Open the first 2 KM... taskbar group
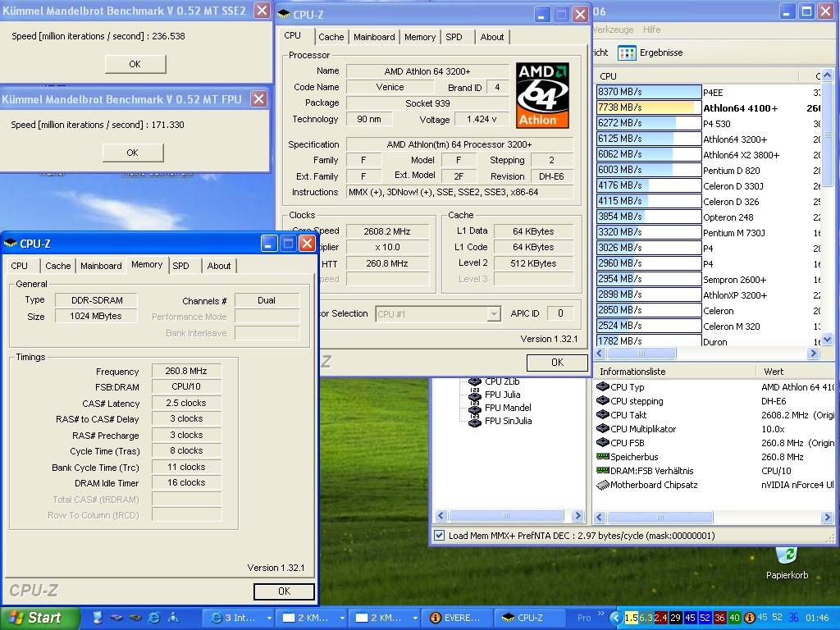 (x=313, y=618)
